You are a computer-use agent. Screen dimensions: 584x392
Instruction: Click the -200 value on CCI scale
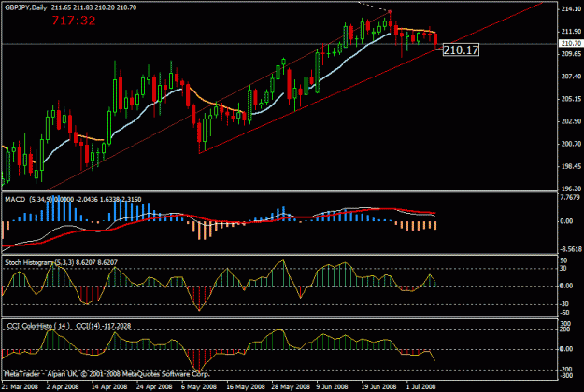(565, 369)
